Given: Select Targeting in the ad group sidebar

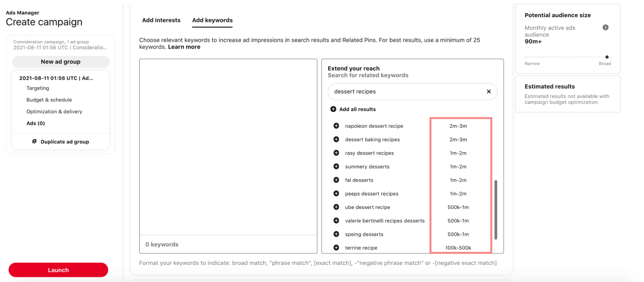Looking at the screenshot, I should 37,88.
